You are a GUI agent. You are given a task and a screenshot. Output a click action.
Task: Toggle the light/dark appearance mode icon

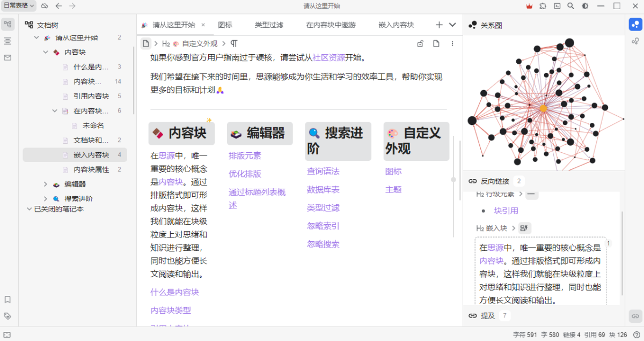(585, 6)
